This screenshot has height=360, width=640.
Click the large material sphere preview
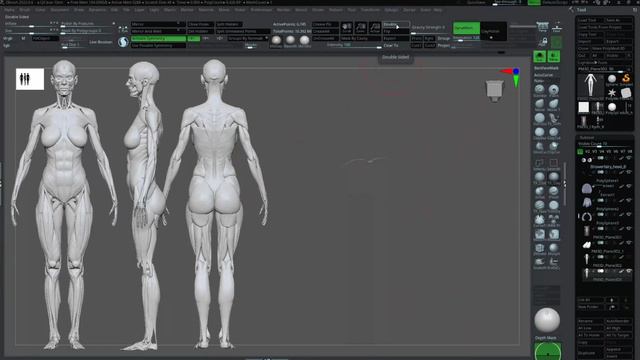547,320
